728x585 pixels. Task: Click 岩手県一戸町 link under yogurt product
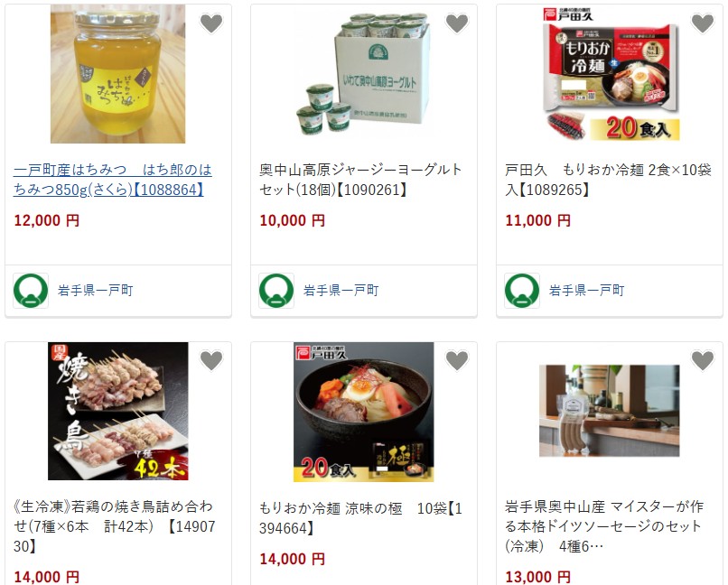click(341, 291)
